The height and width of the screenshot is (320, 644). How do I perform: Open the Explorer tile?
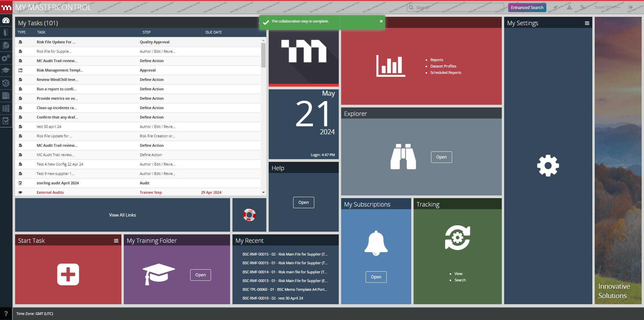click(441, 157)
